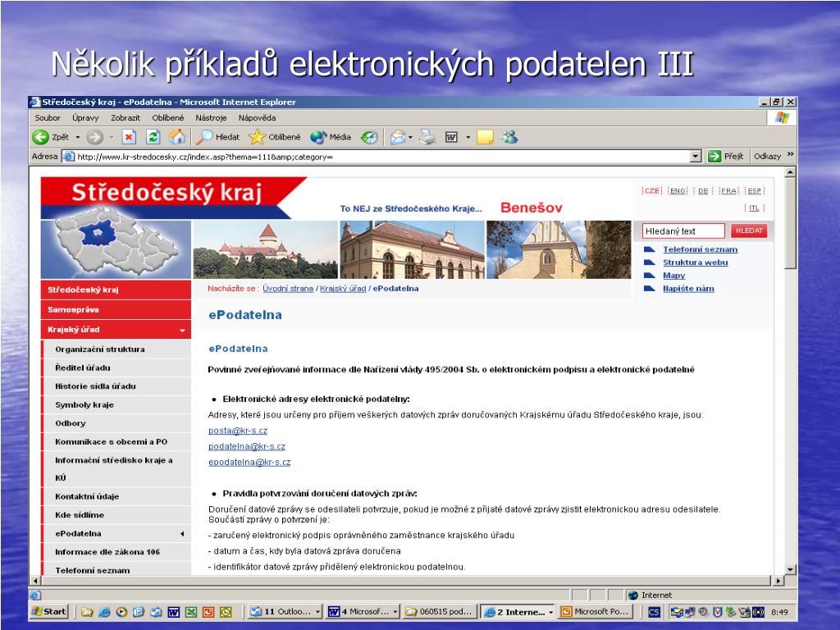Open Organizační struktura in the sidebar
Viewport: 840px width, 630px height.
(99, 349)
